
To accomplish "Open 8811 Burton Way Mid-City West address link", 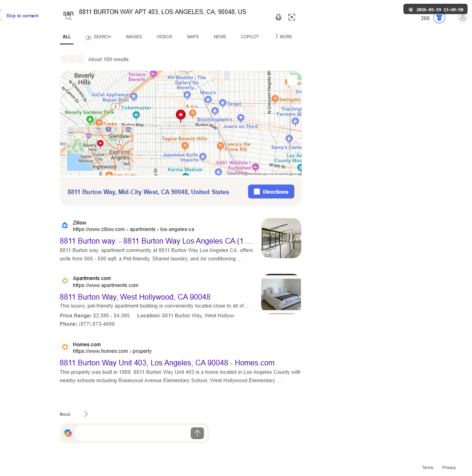I will (x=148, y=192).
